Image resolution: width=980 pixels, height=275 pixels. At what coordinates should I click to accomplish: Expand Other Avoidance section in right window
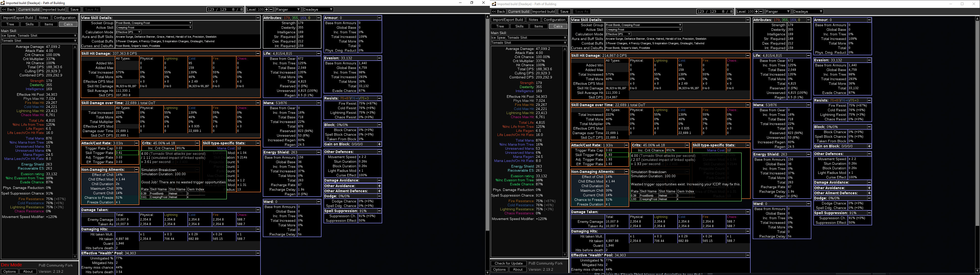pyautogui.click(x=869, y=188)
